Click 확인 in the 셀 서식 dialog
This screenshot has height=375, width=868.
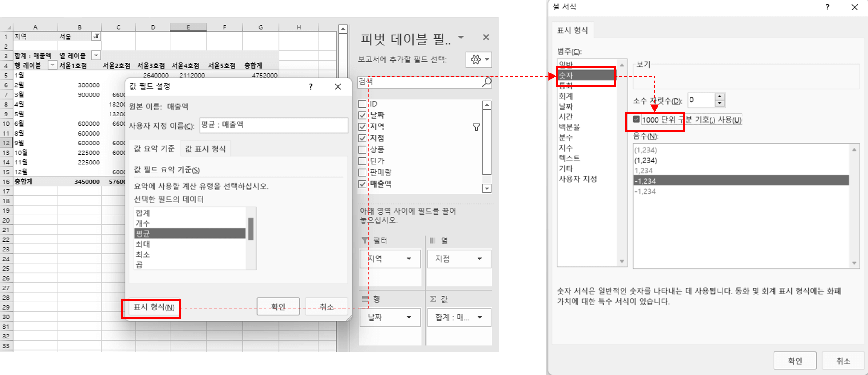795,360
